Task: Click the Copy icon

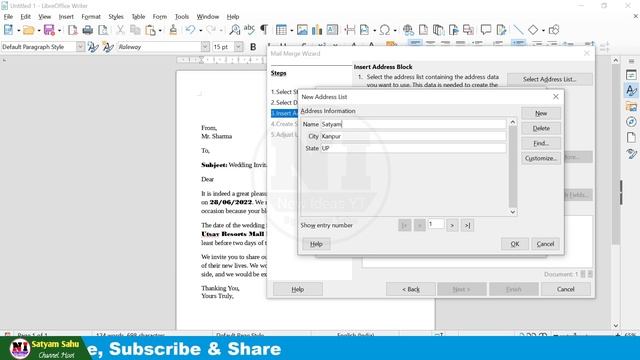Action: tap(135, 30)
